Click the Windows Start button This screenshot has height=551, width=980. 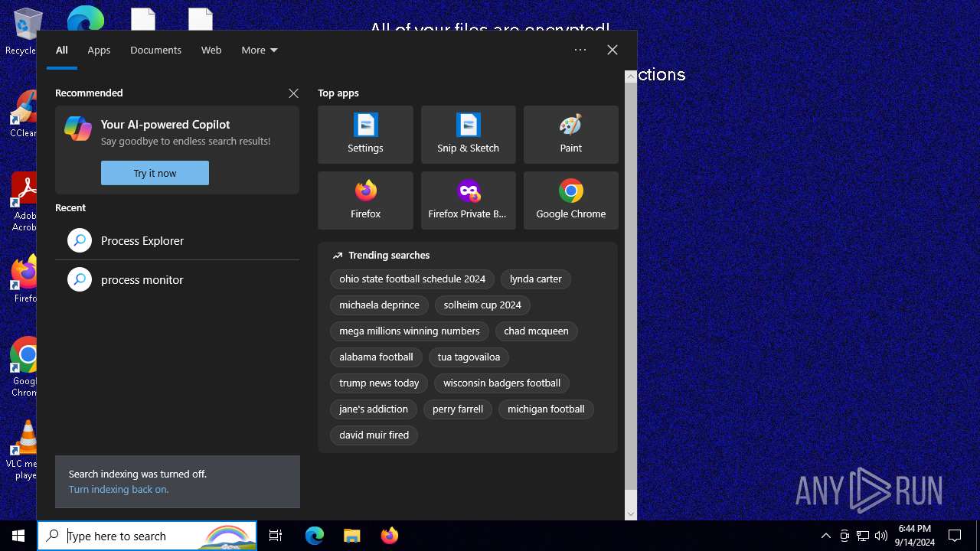pos(18,536)
